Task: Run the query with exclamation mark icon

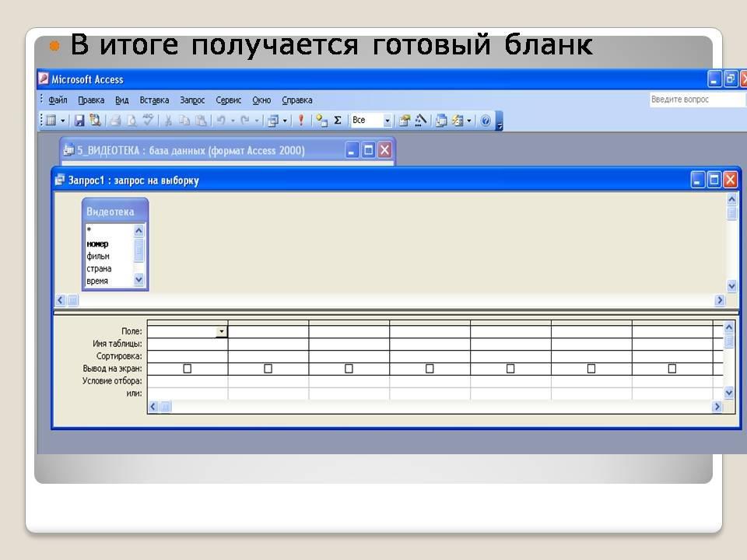Action: (302, 121)
